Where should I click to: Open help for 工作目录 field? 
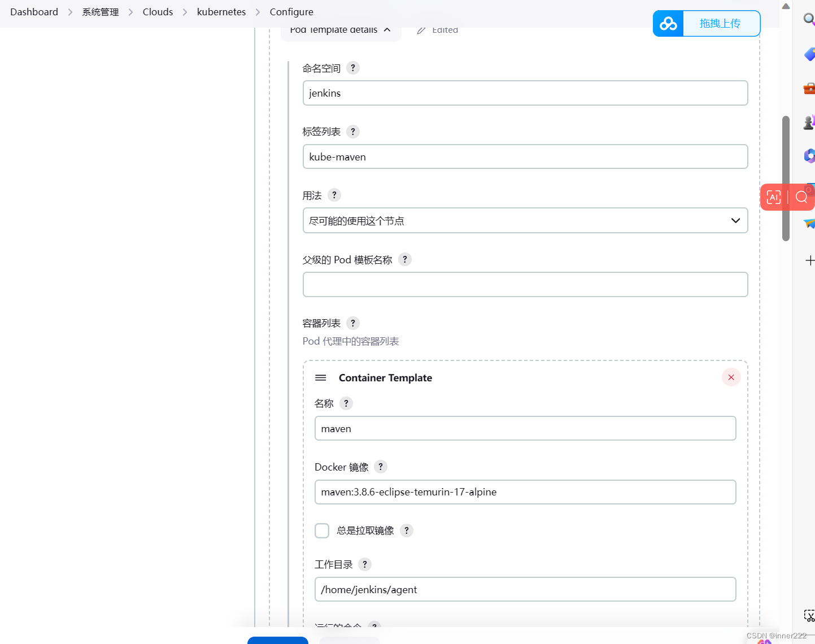365,564
